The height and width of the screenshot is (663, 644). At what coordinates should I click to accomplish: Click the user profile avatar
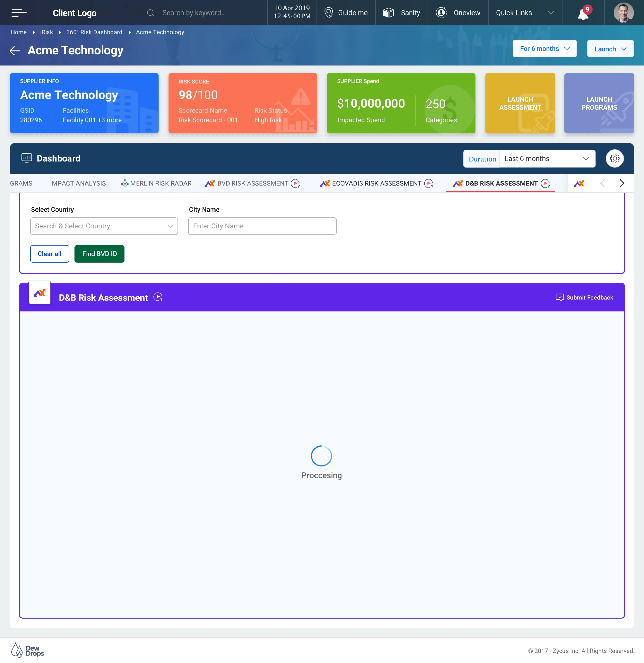click(x=623, y=12)
